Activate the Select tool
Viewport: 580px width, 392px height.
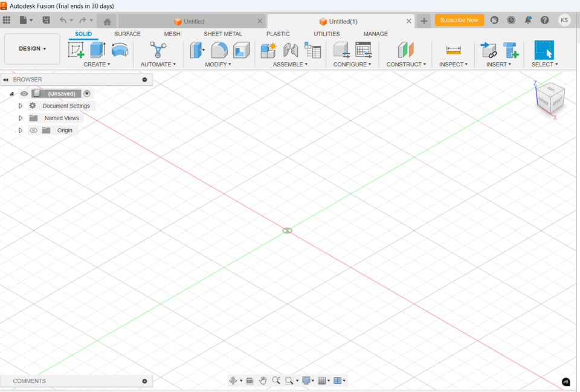click(x=544, y=50)
